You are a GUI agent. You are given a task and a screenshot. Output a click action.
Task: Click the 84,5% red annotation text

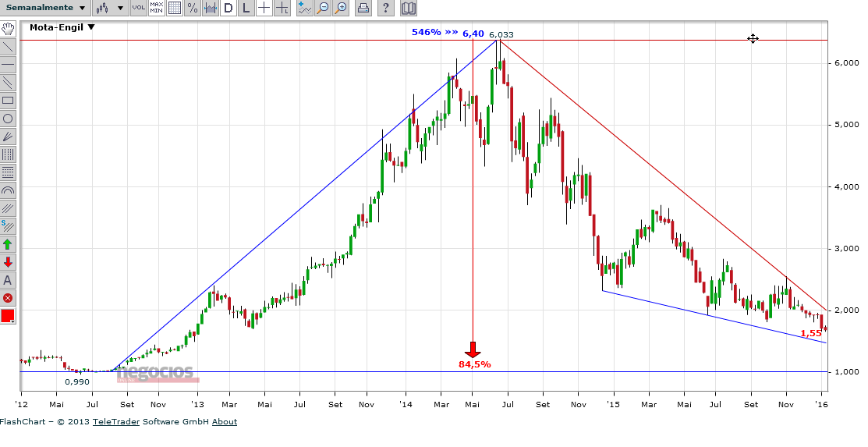coord(474,364)
